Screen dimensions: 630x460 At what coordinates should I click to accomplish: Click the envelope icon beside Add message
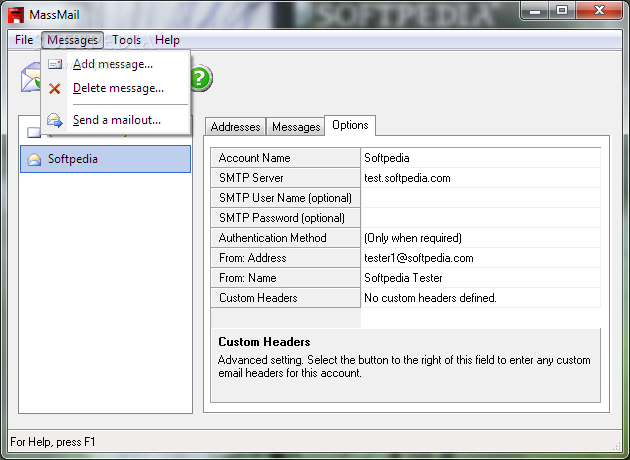tap(55, 64)
